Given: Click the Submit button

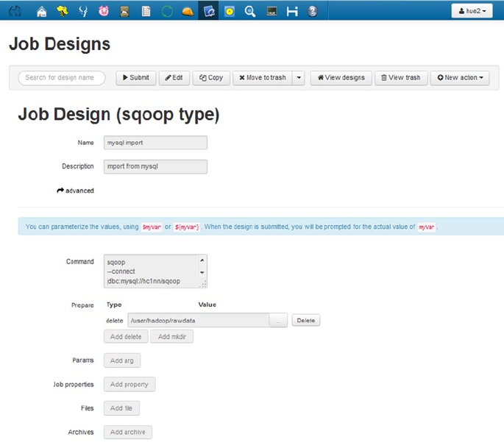Looking at the screenshot, I should 136,78.
